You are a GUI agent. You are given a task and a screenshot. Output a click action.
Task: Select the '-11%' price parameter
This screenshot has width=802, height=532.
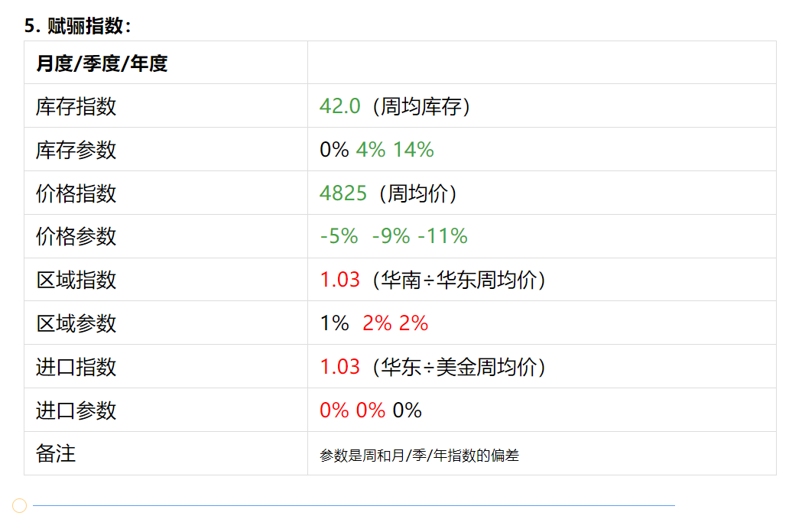pos(443,236)
